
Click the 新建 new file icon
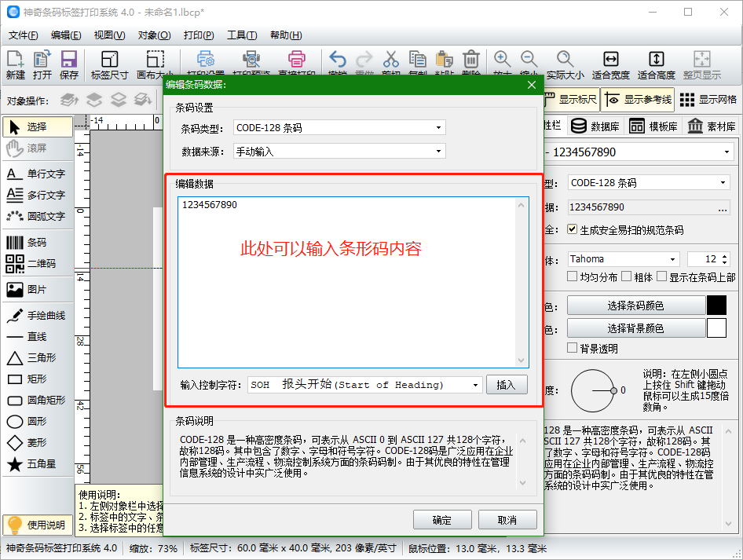[15, 64]
